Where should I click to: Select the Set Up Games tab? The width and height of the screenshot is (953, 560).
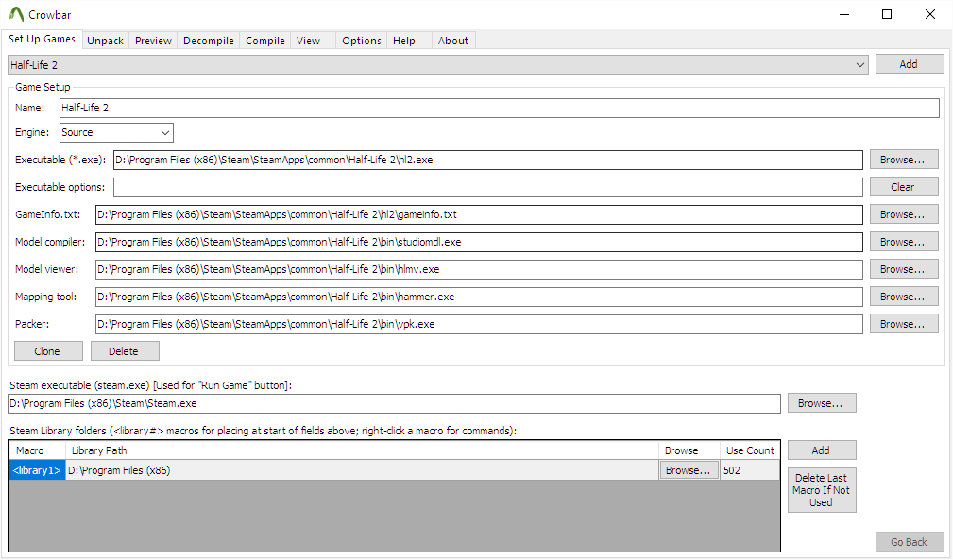(42, 39)
